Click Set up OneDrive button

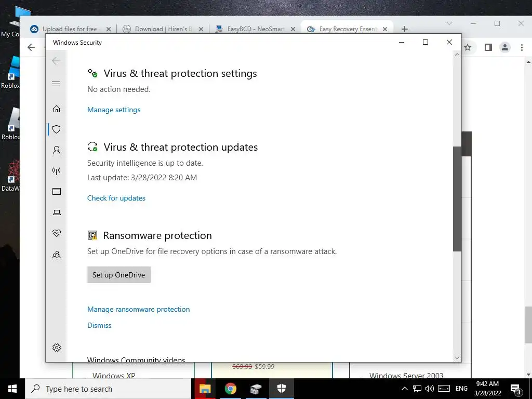click(119, 275)
